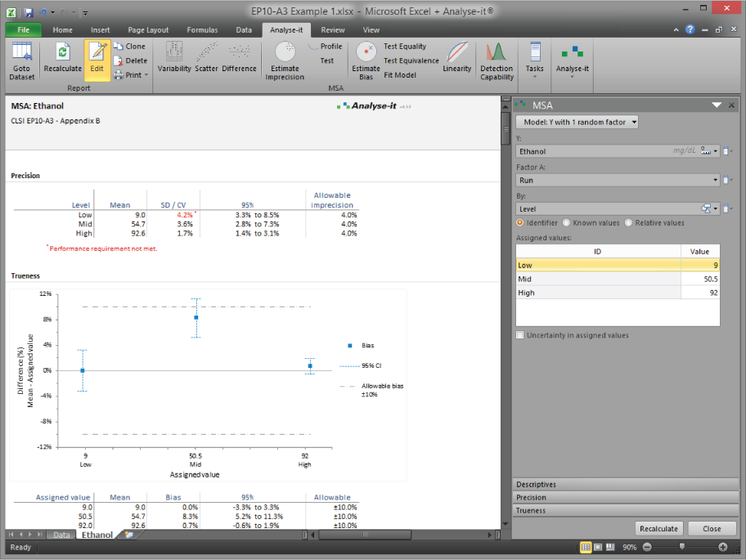Select the Edit report tool
Image resolution: width=746 pixels, height=560 pixels.
coord(97,57)
